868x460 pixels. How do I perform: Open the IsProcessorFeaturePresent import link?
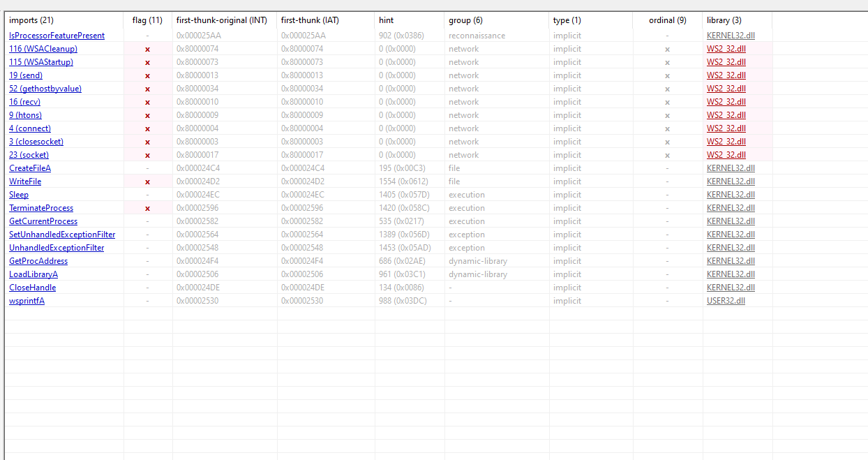pos(57,36)
